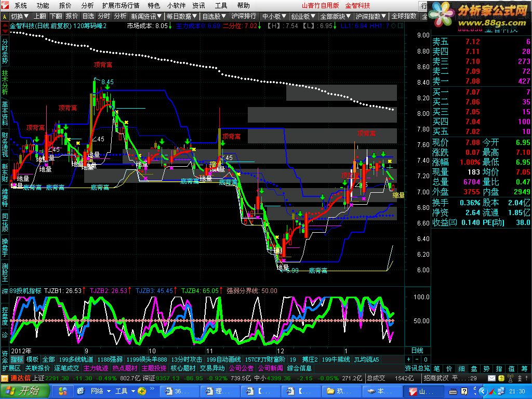Open the 资讯总览 tab at bottom right
The width and height of the screenshot is (532, 399).
pyautogui.click(x=417, y=368)
